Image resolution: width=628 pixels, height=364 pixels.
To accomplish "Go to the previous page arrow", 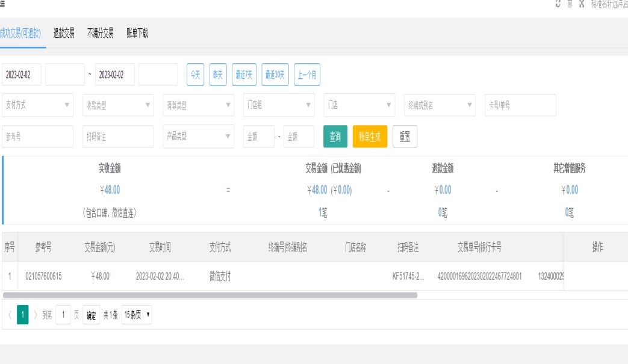I will [x=10, y=315].
